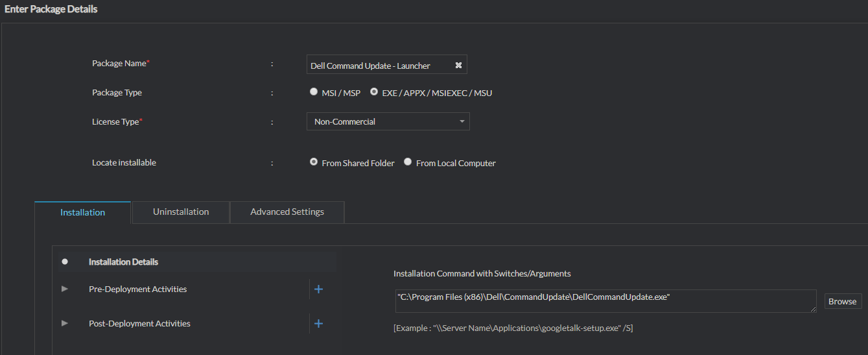This screenshot has height=355, width=868.
Task: Expand Post-Deployment Activities arrow
Action: (x=65, y=323)
